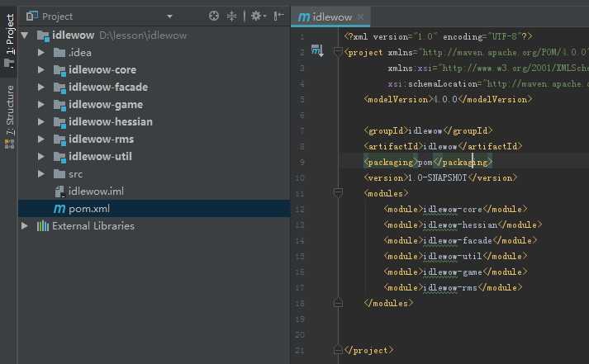Select pom.xml in the project tree
Screen dimensions: 589x364
(89, 209)
